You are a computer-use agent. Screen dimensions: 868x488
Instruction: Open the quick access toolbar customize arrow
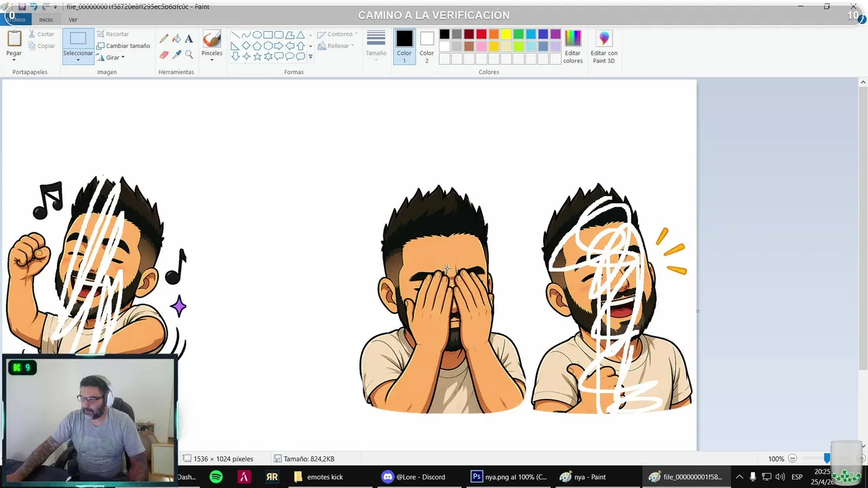(55, 6)
